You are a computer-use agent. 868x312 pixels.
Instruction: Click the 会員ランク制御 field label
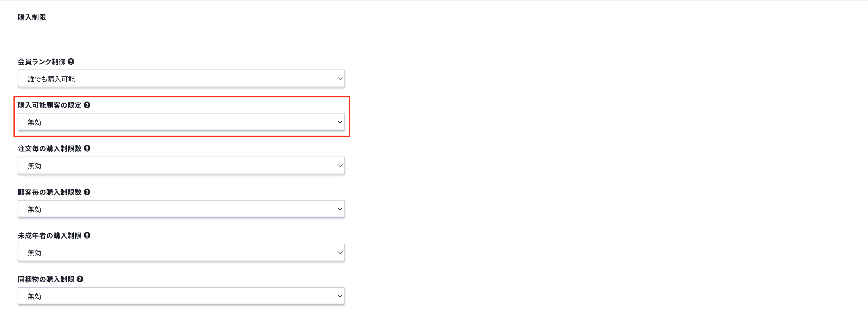click(x=41, y=62)
